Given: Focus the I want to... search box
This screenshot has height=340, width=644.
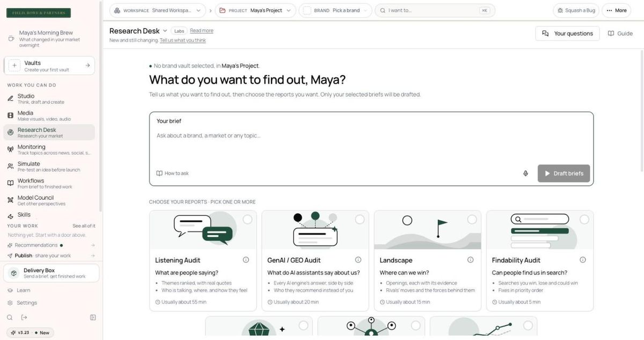Looking at the screenshot, I should [x=435, y=10].
